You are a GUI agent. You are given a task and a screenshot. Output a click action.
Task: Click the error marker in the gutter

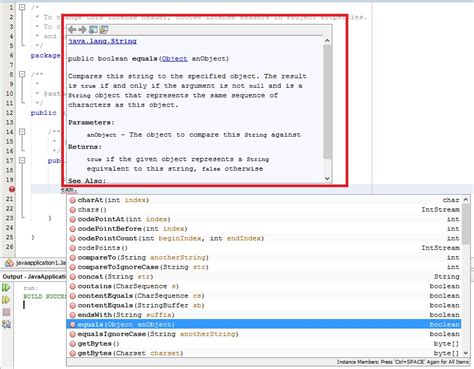(12, 189)
